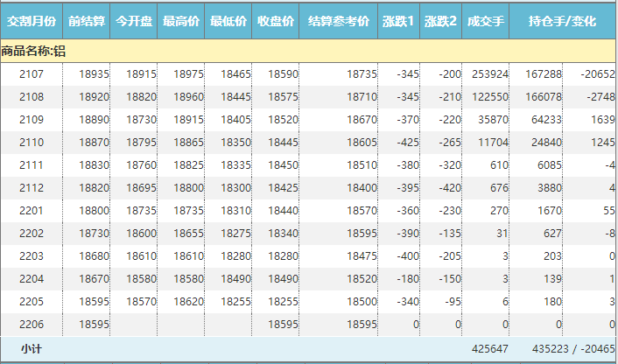Viewport: 618px width, 364px height.
Task: Click the 涨跌2 column header
Action: pyautogui.click(x=440, y=20)
